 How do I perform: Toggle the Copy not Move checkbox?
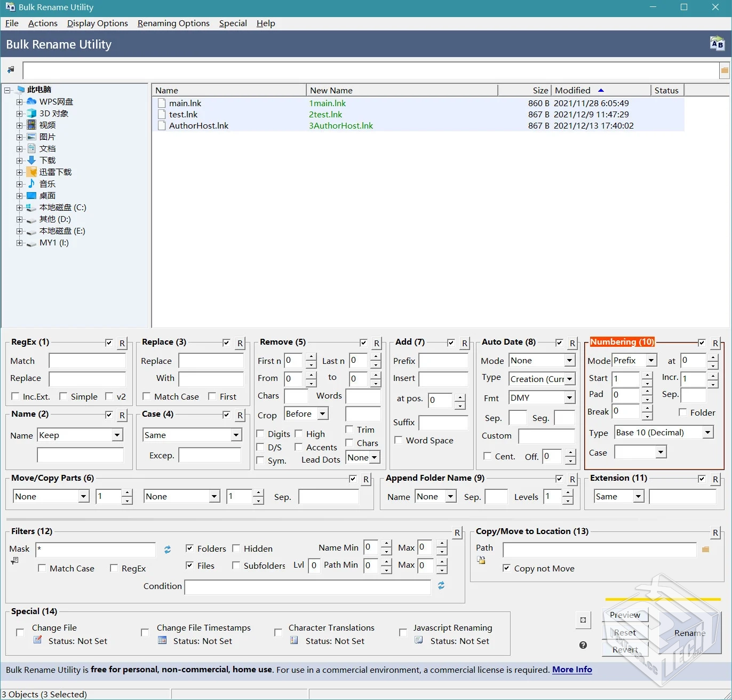(506, 568)
